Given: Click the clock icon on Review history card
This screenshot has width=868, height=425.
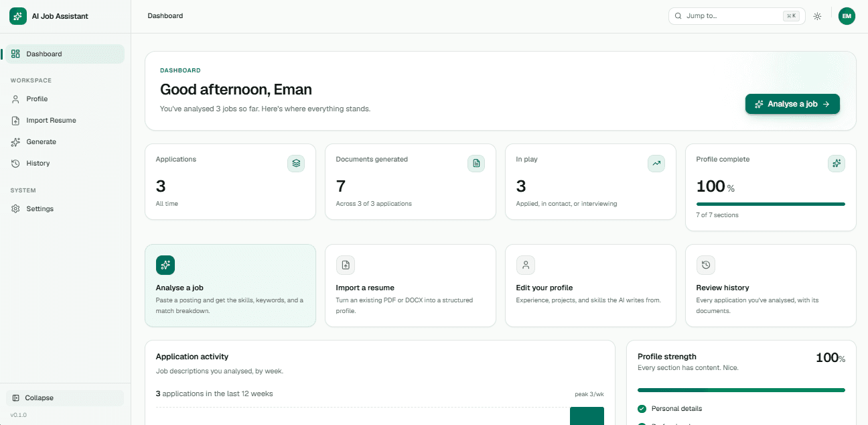Looking at the screenshot, I should (706, 265).
